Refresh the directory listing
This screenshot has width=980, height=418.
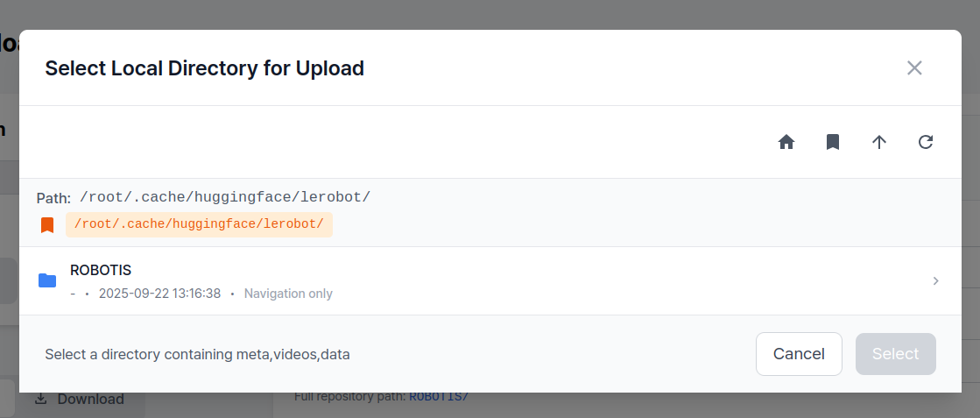coord(926,142)
